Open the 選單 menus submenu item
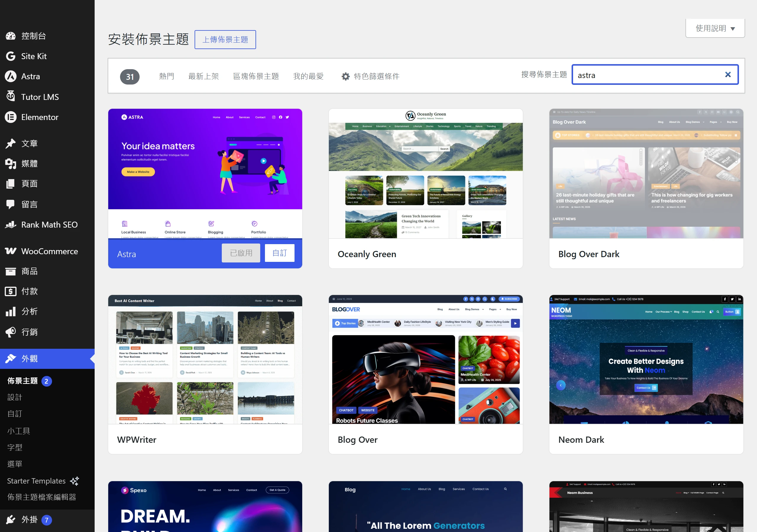This screenshot has height=532, width=757. 15,464
